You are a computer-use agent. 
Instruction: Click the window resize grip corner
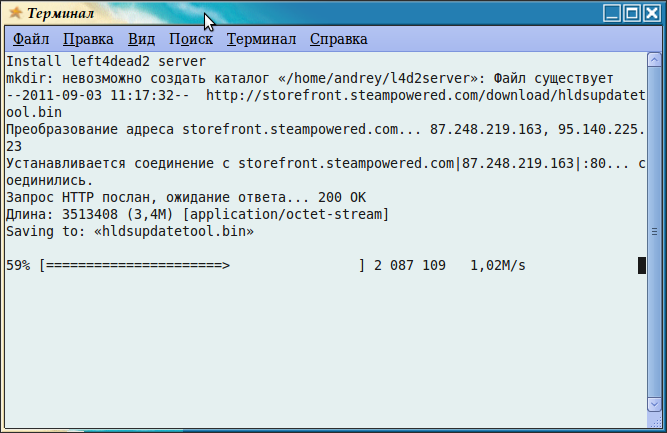[656, 421]
